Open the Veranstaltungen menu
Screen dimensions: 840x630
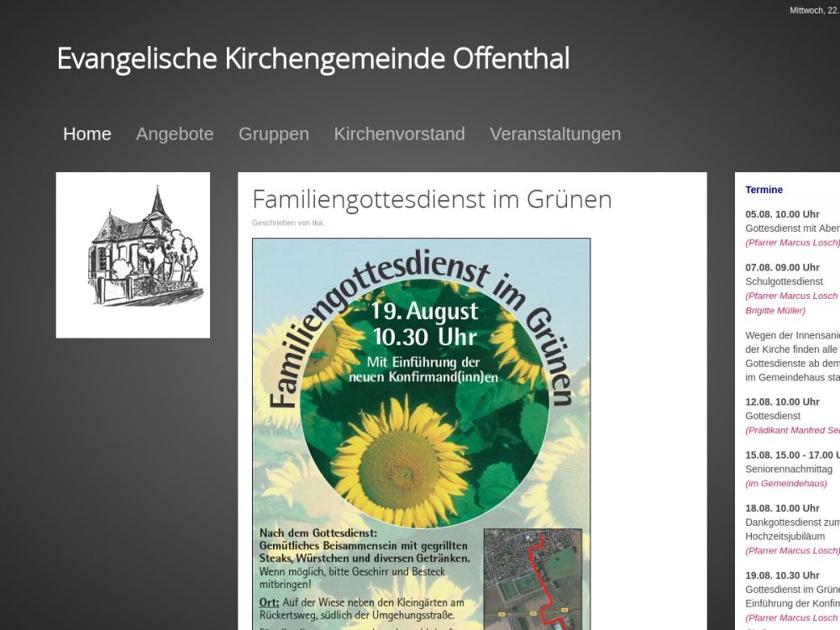[x=555, y=134]
